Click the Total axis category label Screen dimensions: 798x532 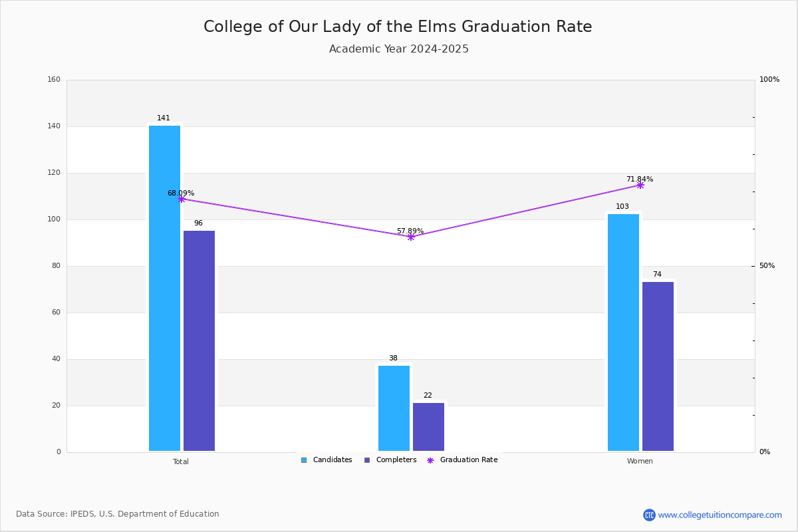coord(181,462)
